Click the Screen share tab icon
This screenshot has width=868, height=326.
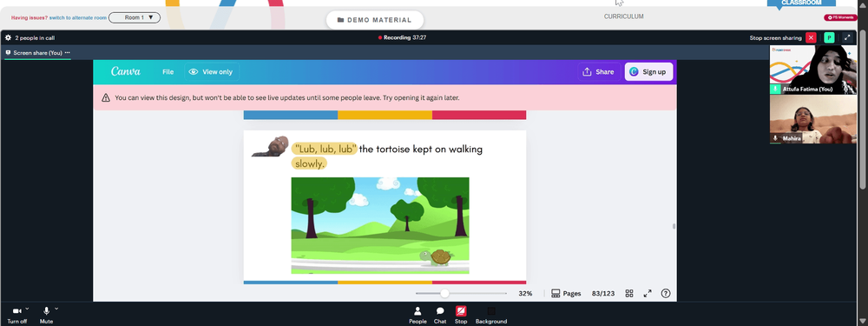[x=8, y=53]
